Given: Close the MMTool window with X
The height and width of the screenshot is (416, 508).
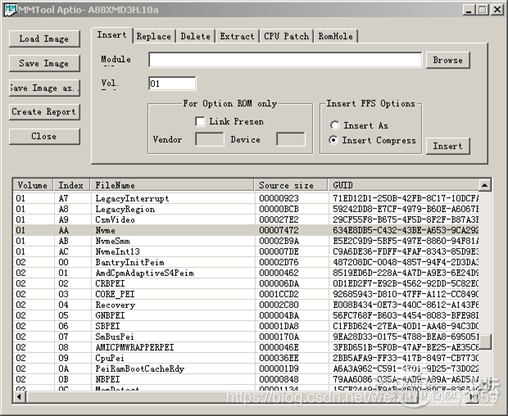Looking at the screenshot, I should pyautogui.click(x=497, y=10).
